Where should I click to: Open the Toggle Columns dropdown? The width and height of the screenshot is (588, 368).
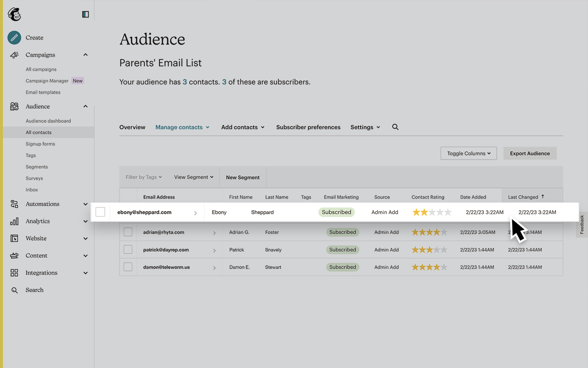[x=468, y=153]
